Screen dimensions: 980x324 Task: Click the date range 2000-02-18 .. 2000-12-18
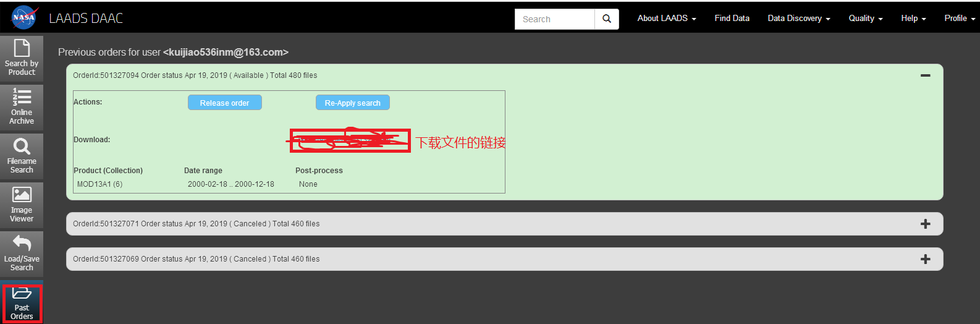point(231,184)
